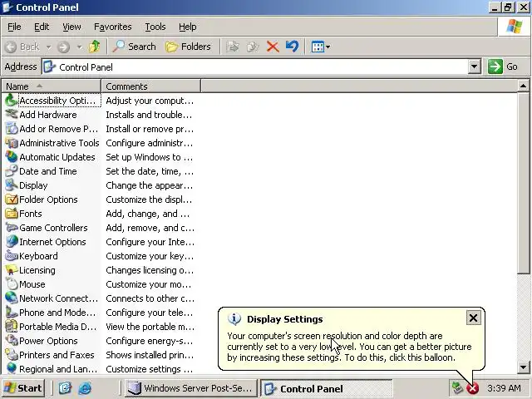Open the Automatic Updates icon
The height and width of the screenshot is (399, 532).
(12, 157)
